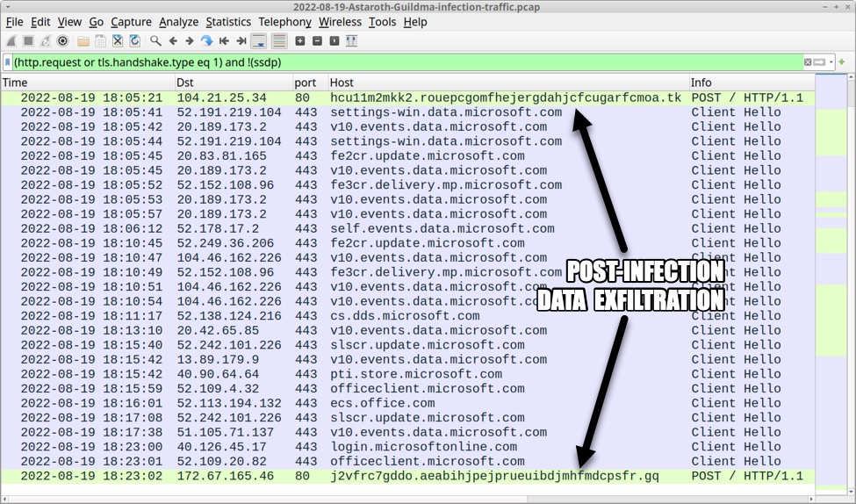This screenshot has height=504, width=856.
Task: Close the current capture file icon
Action: coord(118,41)
